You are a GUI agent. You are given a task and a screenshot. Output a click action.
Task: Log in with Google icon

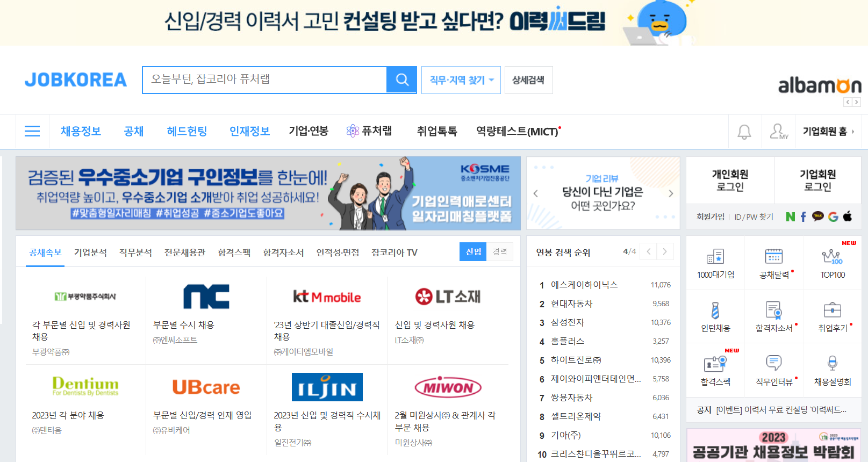(833, 216)
